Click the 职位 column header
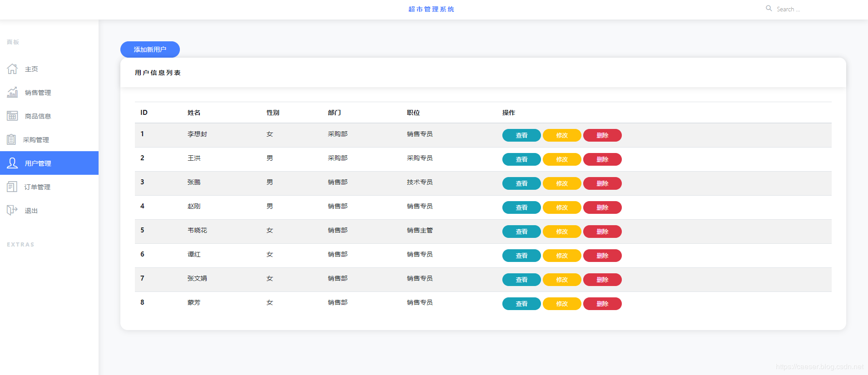 point(413,113)
